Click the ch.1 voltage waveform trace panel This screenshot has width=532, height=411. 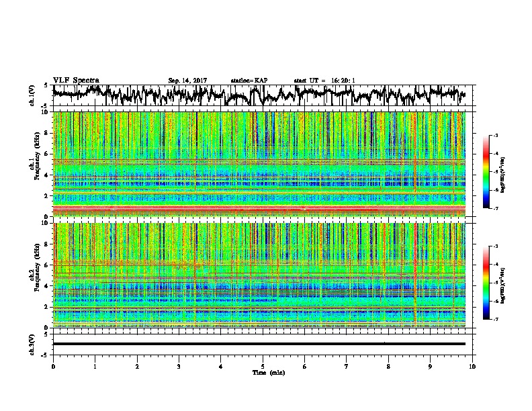click(x=263, y=95)
